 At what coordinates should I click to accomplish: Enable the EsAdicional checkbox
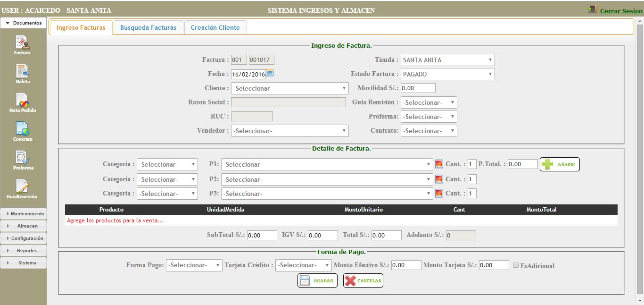tap(516, 265)
